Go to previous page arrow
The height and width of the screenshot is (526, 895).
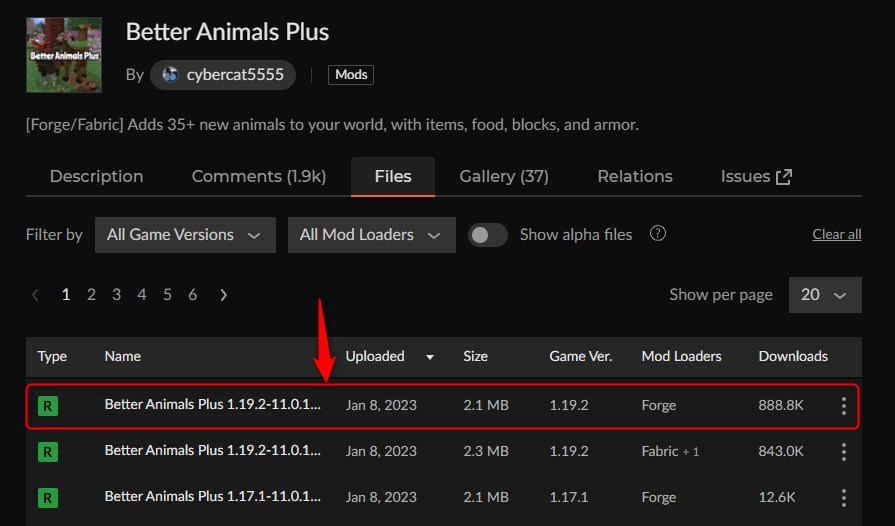point(36,295)
